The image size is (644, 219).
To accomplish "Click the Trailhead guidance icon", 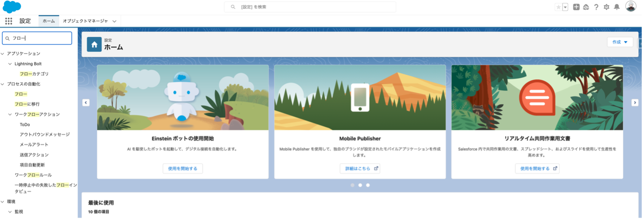I will [x=586, y=7].
